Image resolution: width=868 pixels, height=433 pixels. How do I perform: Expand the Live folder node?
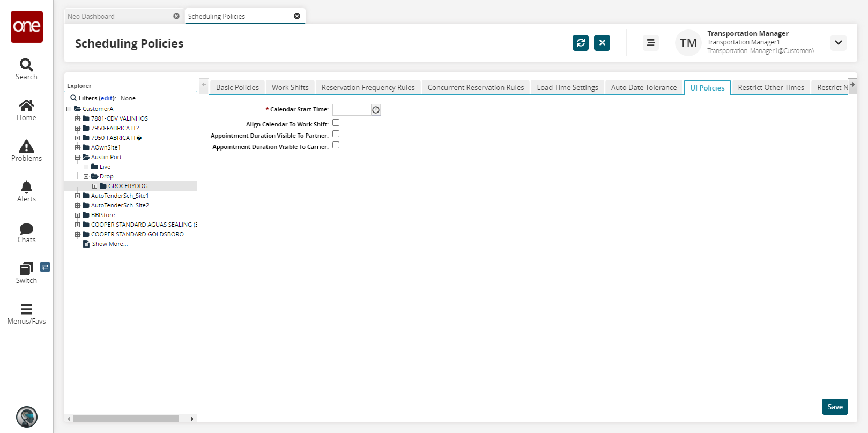pos(86,167)
